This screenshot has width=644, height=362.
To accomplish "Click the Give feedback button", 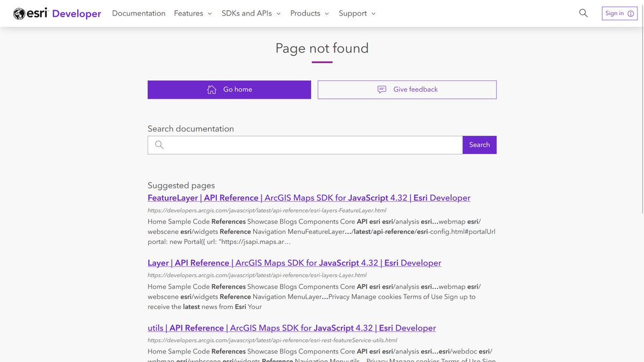I will coord(407,90).
